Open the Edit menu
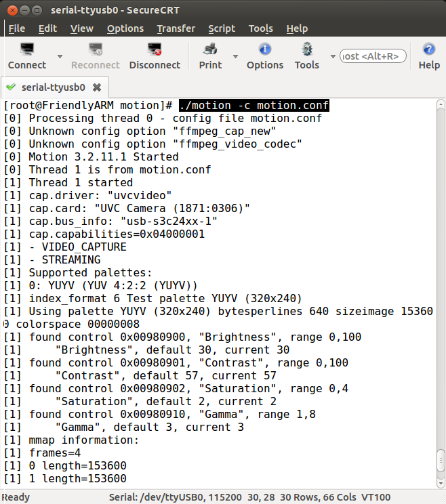 tap(47, 28)
